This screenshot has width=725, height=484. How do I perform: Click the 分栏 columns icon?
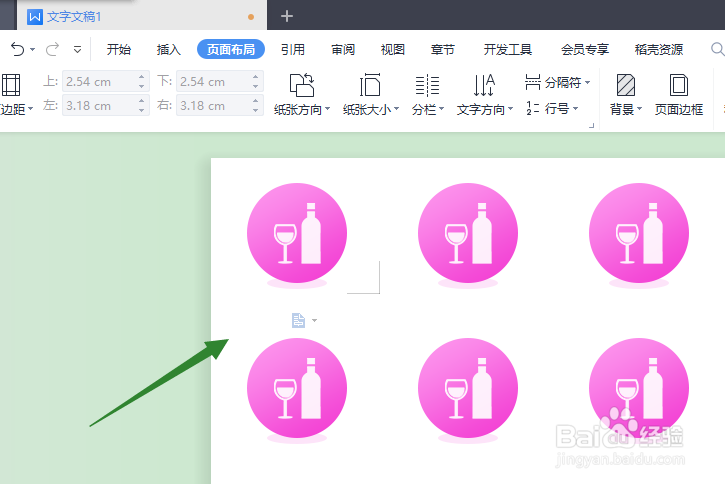pos(427,85)
